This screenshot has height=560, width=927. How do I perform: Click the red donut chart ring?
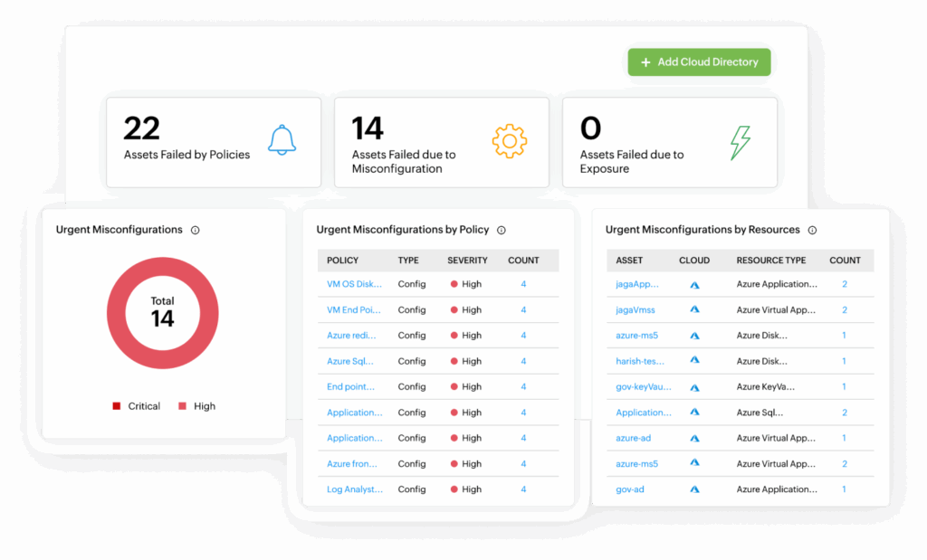click(x=116, y=313)
